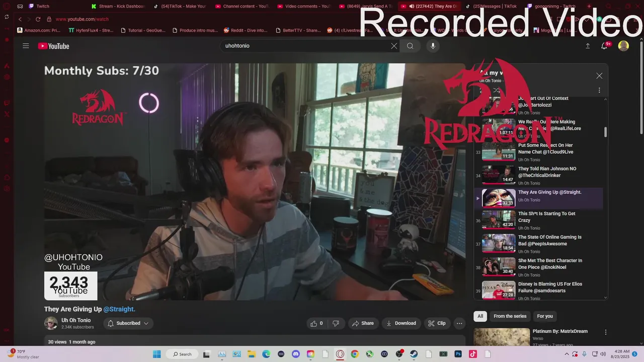644x362 pixels.
Task: Click the playlist panel scrollbar
Action: pos(605,132)
